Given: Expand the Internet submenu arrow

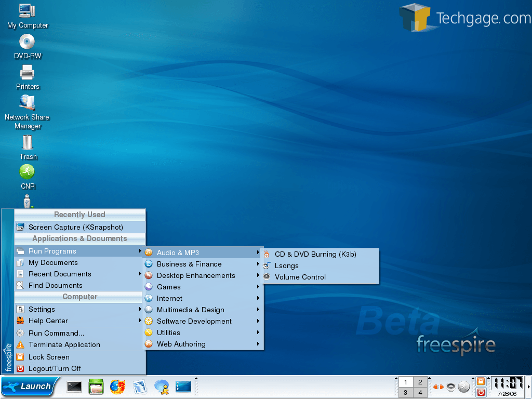Looking at the screenshot, I should point(258,298).
